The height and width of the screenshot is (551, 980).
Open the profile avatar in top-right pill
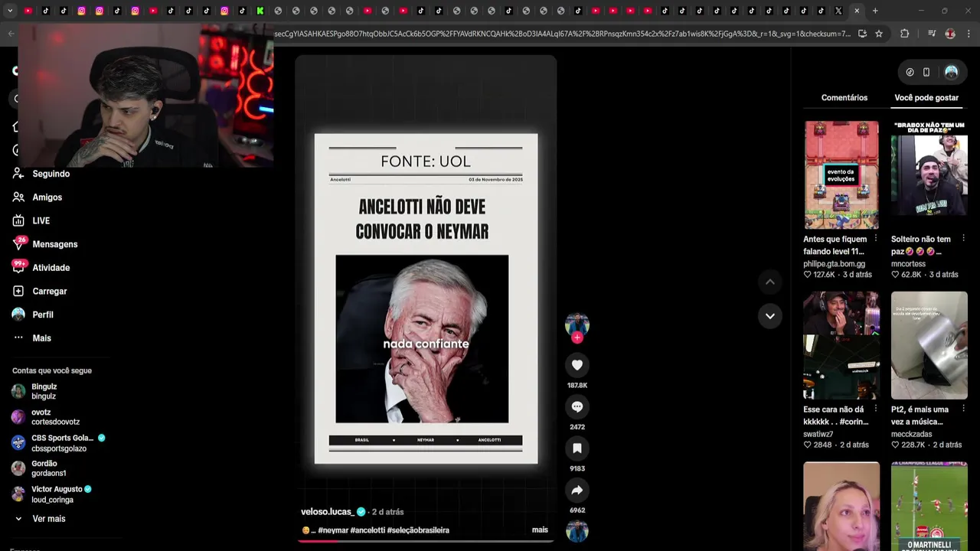(951, 72)
